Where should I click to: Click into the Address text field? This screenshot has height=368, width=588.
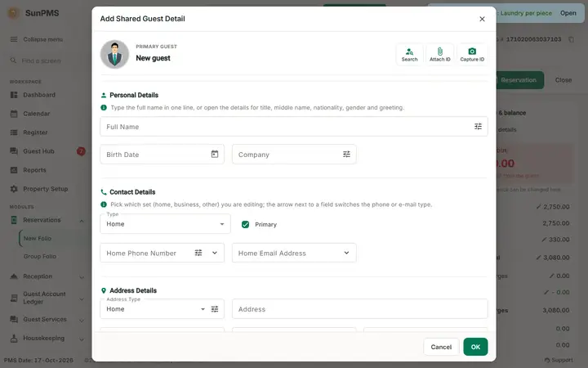360,308
